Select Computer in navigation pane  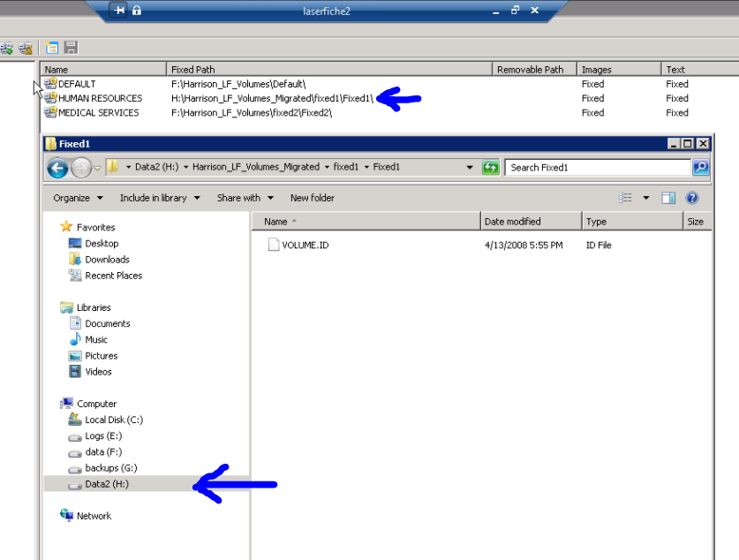(x=96, y=404)
